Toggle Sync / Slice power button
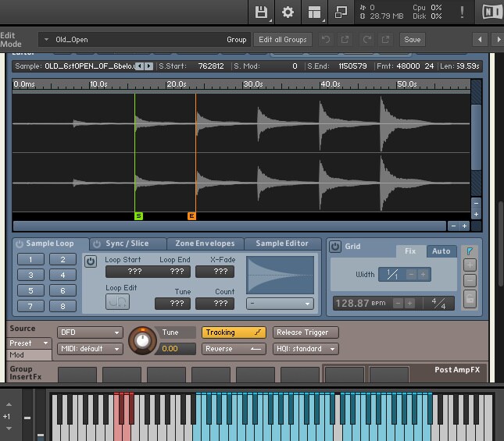 [96, 244]
